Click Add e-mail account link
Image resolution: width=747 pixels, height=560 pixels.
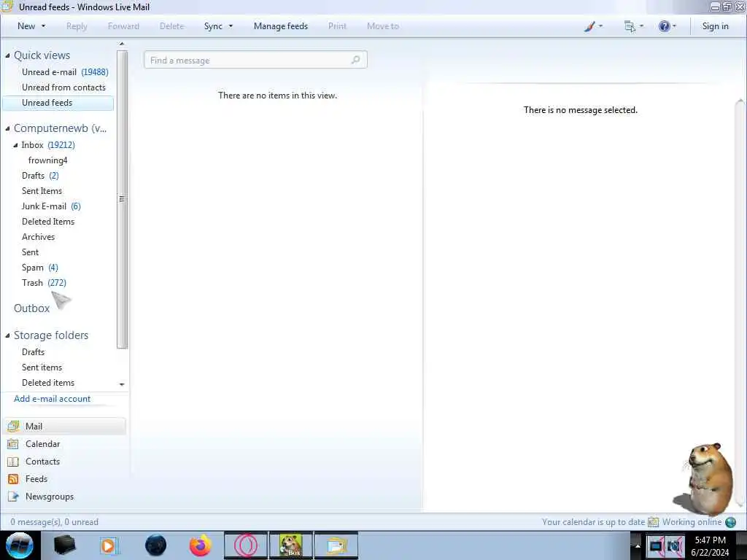[52, 399]
